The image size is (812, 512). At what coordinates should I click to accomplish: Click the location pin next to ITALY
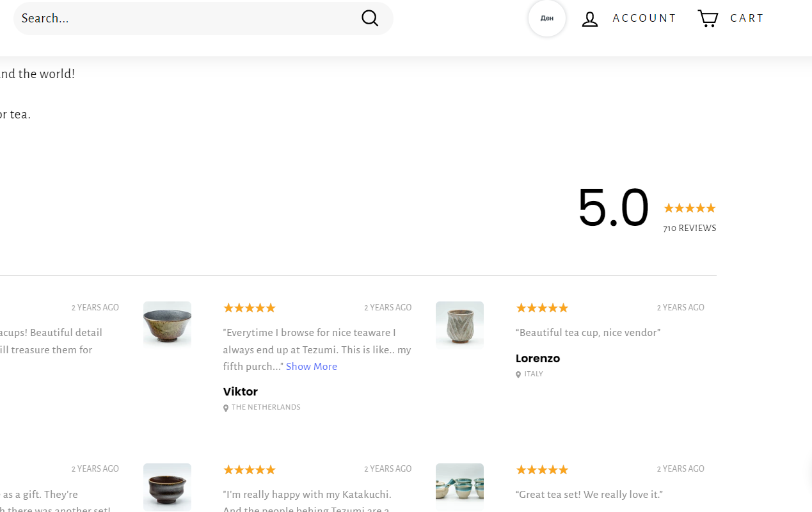pos(518,374)
